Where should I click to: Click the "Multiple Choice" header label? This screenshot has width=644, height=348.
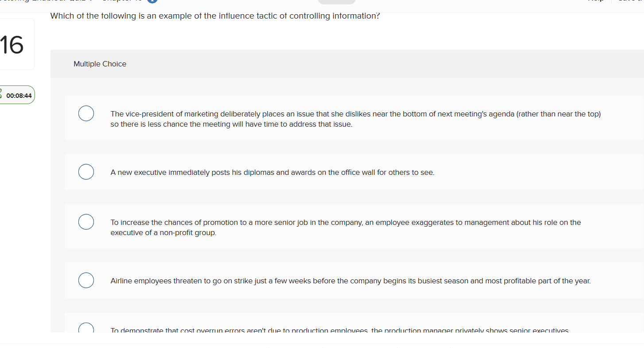click(100, 64)
